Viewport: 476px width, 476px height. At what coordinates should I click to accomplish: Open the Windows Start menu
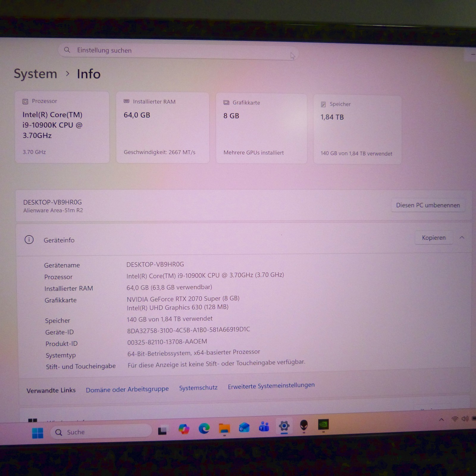tap(38, 433)
